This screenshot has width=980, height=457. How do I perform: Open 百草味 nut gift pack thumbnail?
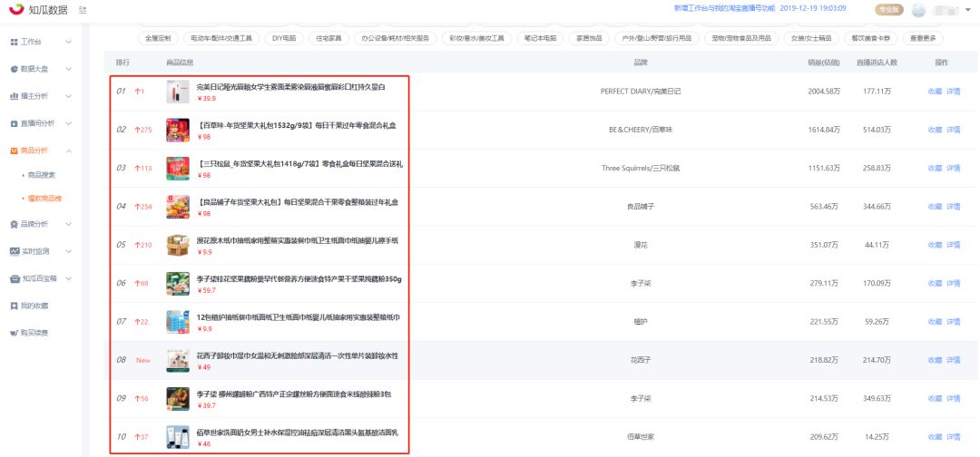coord(178,130)
